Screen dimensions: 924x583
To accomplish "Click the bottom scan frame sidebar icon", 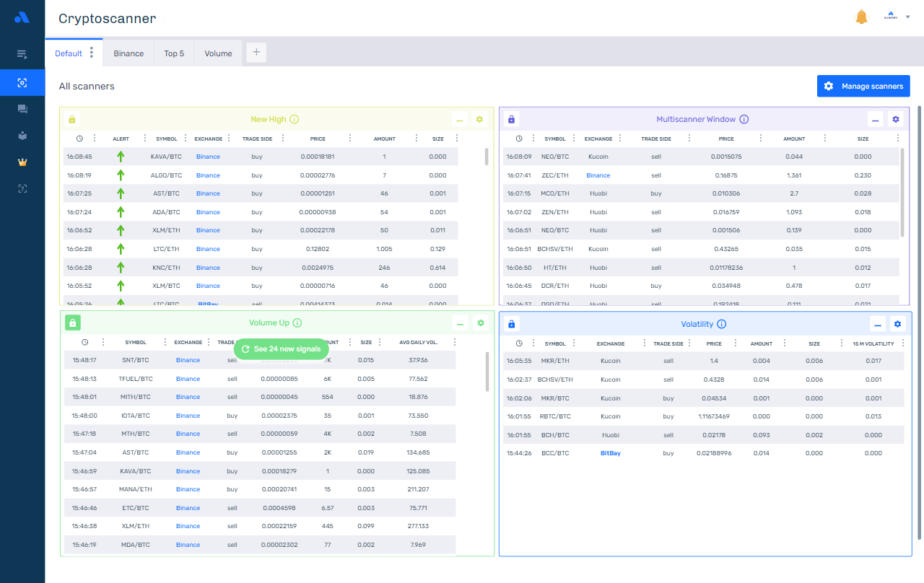I will (22, 188).
